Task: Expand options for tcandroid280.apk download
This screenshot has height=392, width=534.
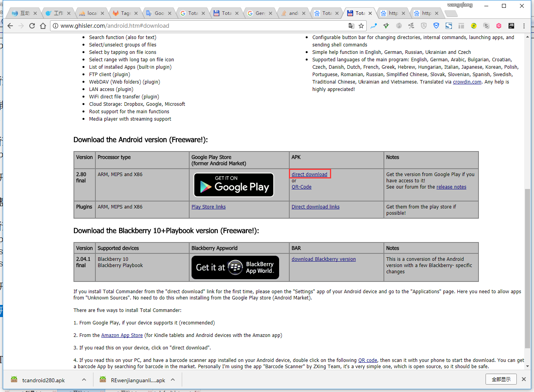Action: click(84, 380)
